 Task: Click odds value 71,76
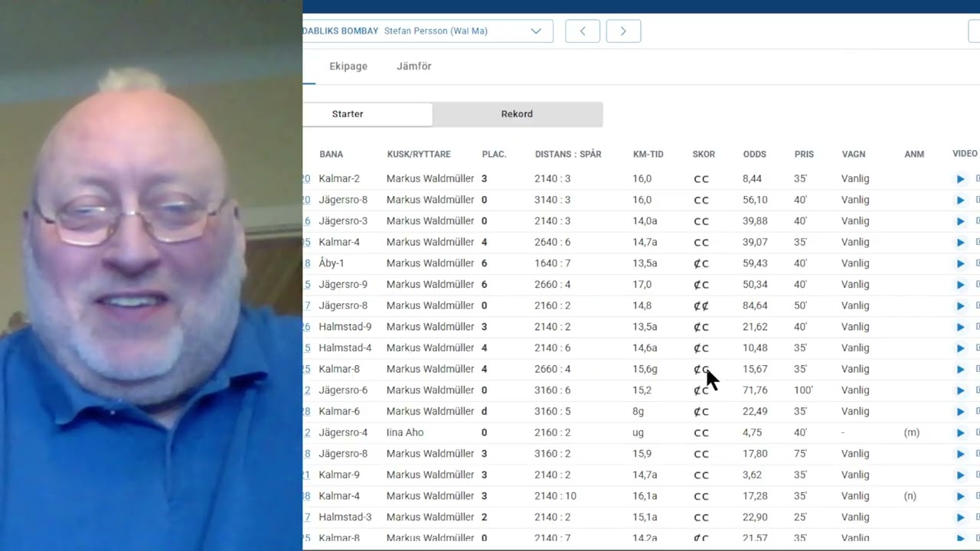(755, 390)
